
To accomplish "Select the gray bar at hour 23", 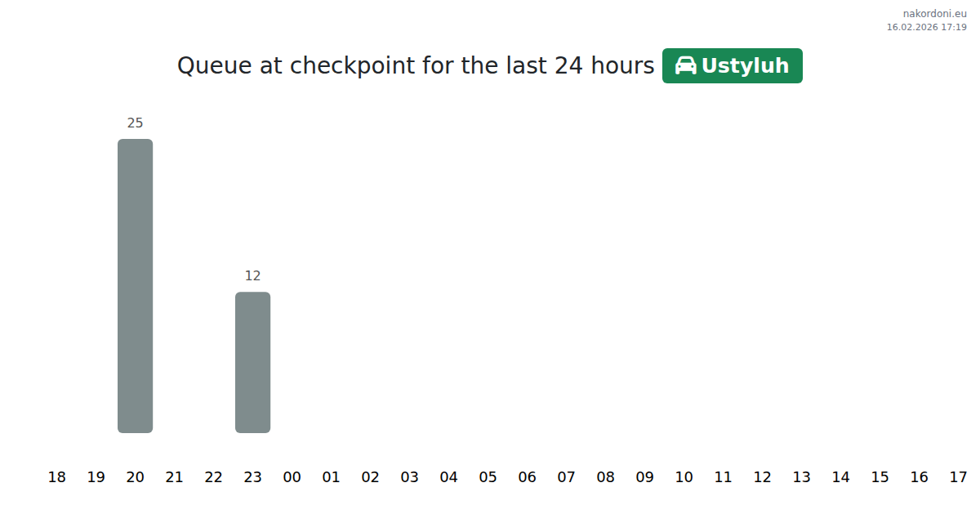I will [x=252, y=362].
